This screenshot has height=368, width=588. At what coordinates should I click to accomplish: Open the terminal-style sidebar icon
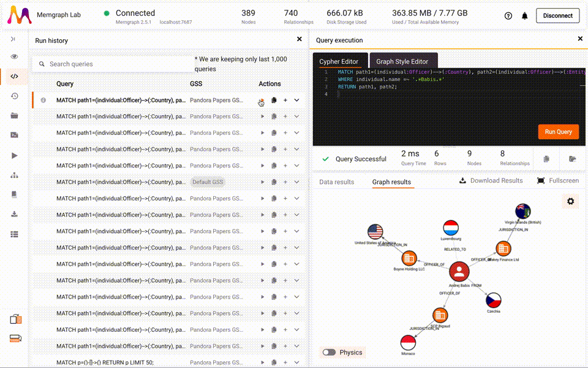tap(14, 135)
